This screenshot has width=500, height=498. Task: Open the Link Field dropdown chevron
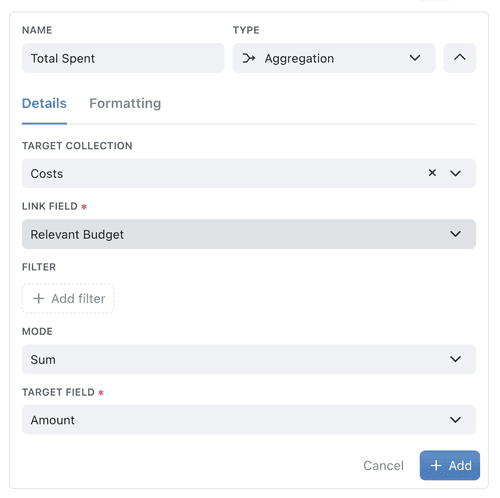click(x=455, y=234)
